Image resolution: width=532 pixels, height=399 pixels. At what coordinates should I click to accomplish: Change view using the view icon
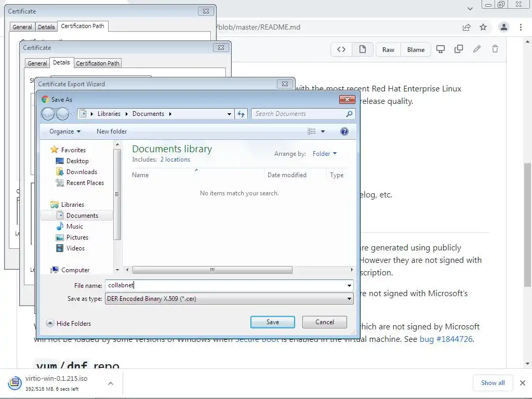[312, 131]
